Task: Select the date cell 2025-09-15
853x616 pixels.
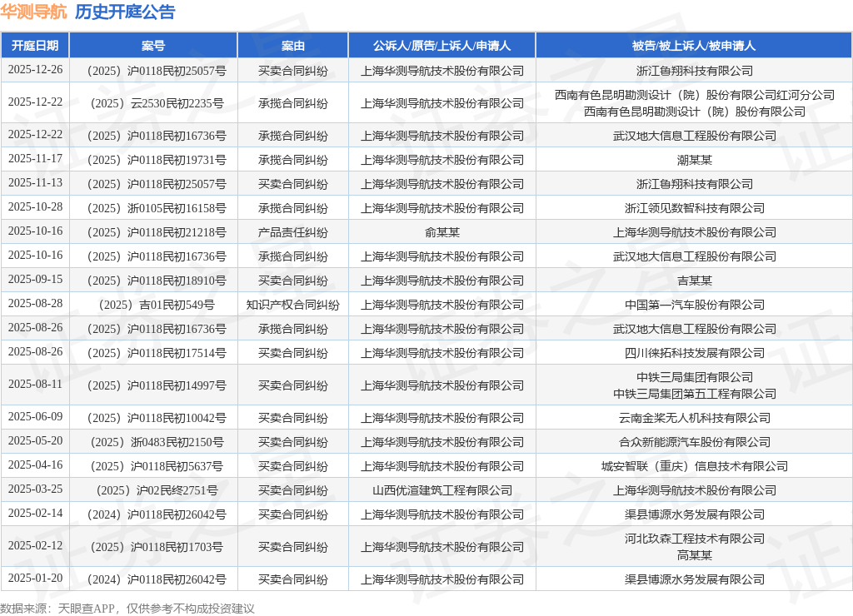Action: 35,280
